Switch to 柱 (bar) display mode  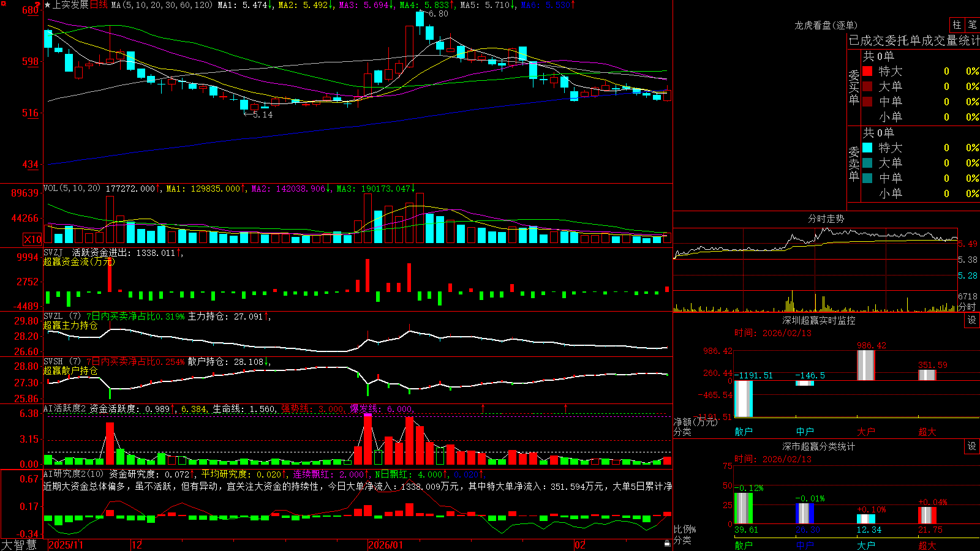(x=957, y=24)
